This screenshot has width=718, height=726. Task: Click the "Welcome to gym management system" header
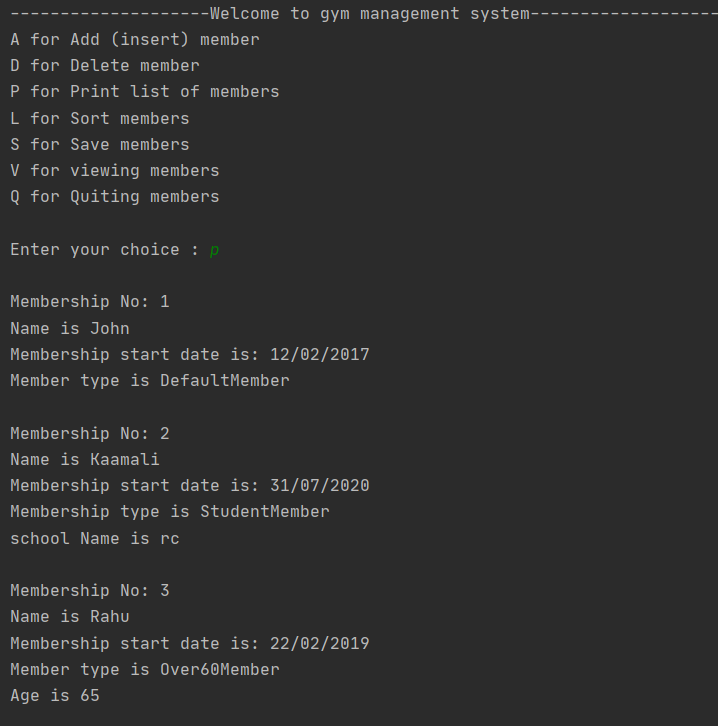click(x=370, y=14)
